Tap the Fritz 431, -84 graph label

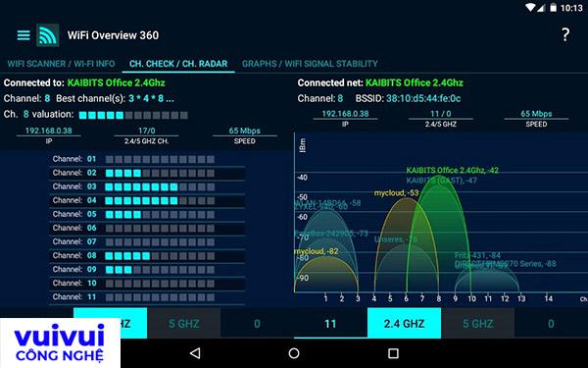[477, 256]
